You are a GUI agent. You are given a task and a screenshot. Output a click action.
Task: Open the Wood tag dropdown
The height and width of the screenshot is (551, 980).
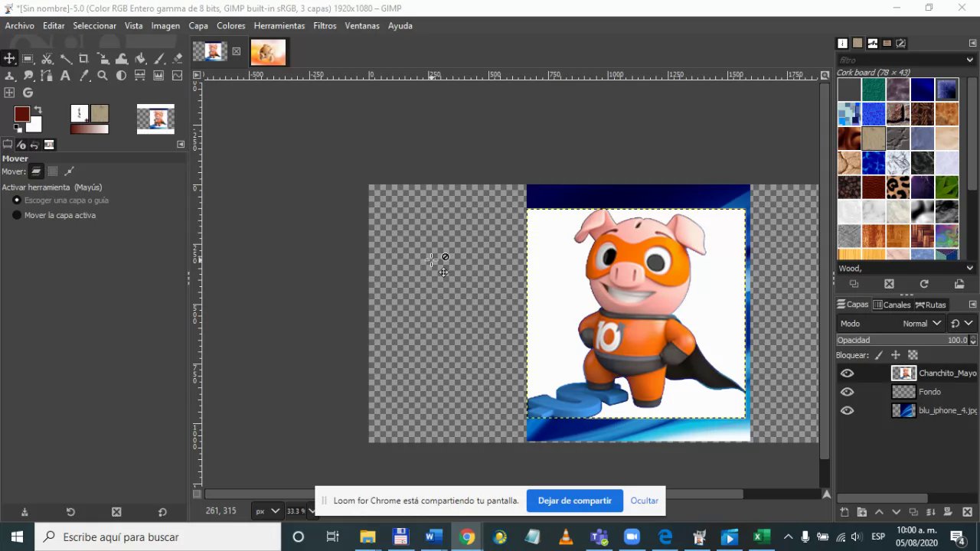(969, 269)
